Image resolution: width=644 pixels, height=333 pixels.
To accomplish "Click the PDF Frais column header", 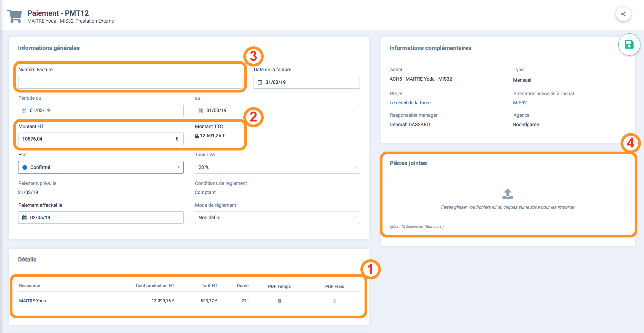I will click(334, 286).
